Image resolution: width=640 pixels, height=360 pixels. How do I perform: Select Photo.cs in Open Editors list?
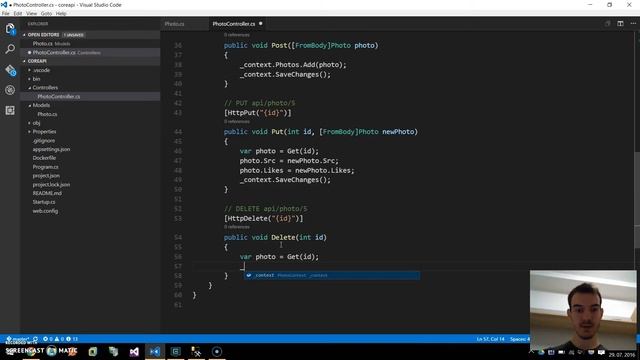pos(90,44)
